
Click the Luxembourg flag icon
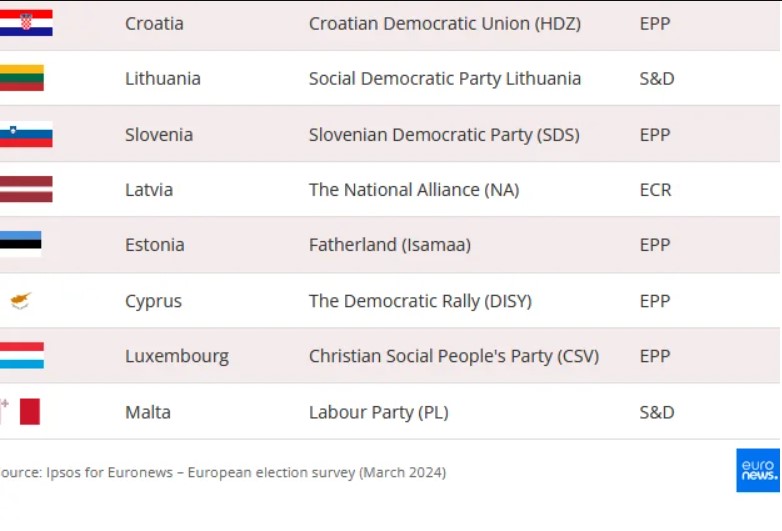22,355
